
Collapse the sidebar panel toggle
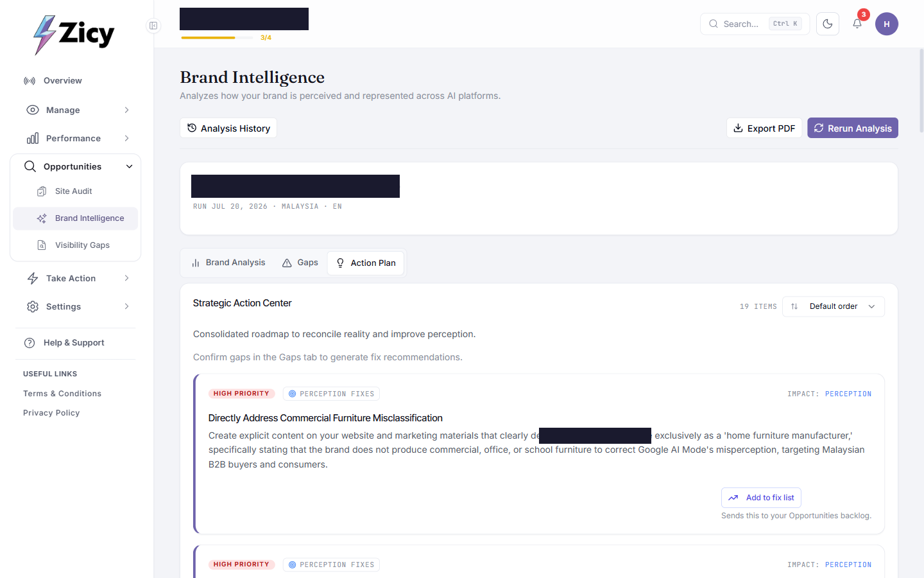[153, 26]
